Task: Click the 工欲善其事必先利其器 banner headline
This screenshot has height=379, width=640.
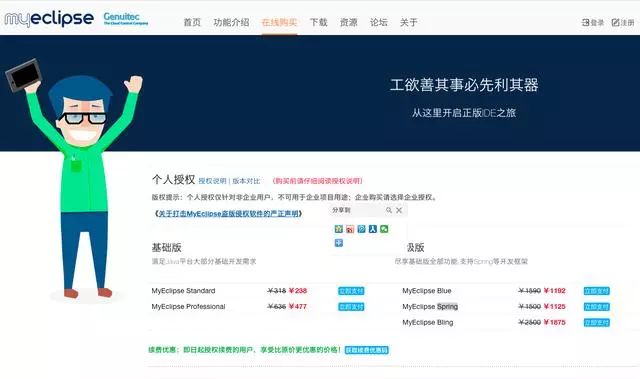Action: click(x=464, y=85)
